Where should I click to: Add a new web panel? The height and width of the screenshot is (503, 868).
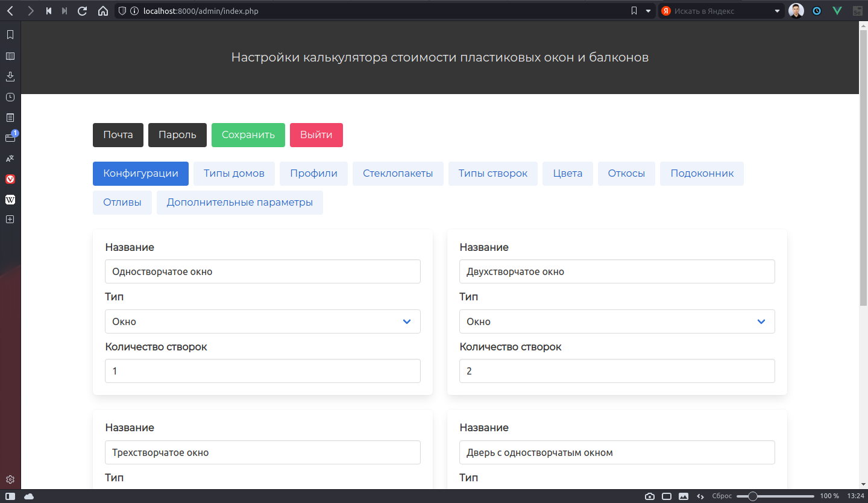10,220
